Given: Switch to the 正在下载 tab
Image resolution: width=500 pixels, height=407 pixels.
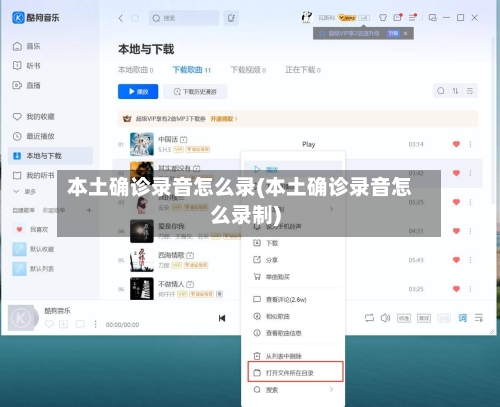Looking at the screenshot, I should 303,70.
